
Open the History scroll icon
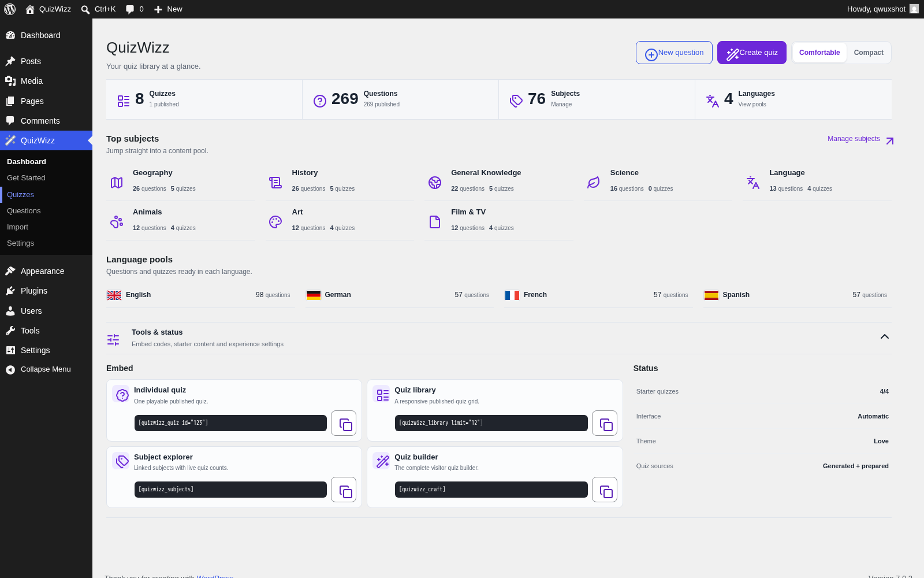pyautogui.click(x=275, y=183)
